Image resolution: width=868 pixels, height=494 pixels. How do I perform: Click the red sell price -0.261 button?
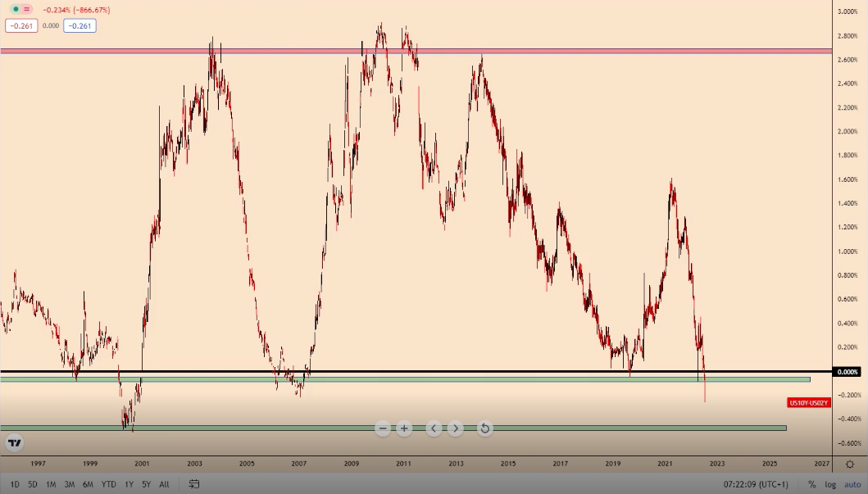[19, 25]
